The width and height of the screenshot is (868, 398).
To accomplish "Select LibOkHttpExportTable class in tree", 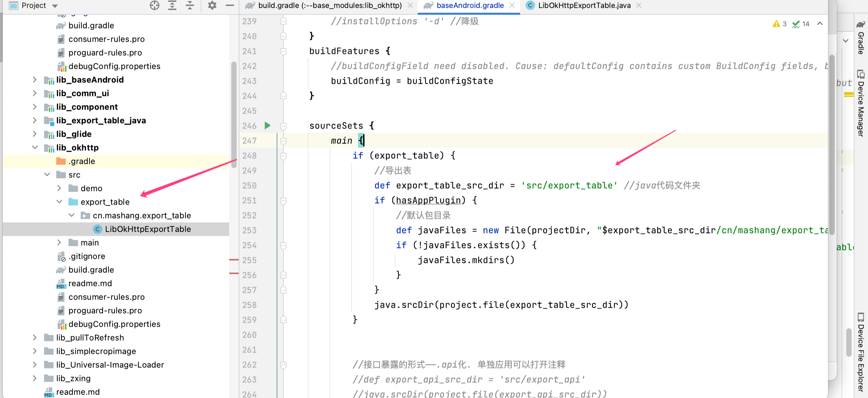I will click(148, 229).
